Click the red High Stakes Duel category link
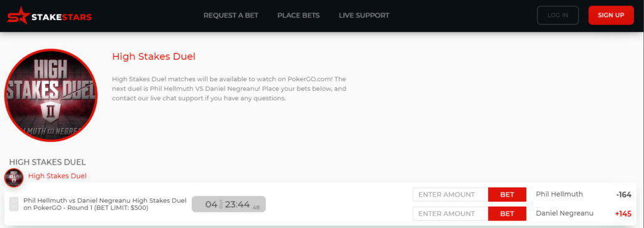This screenshot has width=644, height=228. point(57,176)
